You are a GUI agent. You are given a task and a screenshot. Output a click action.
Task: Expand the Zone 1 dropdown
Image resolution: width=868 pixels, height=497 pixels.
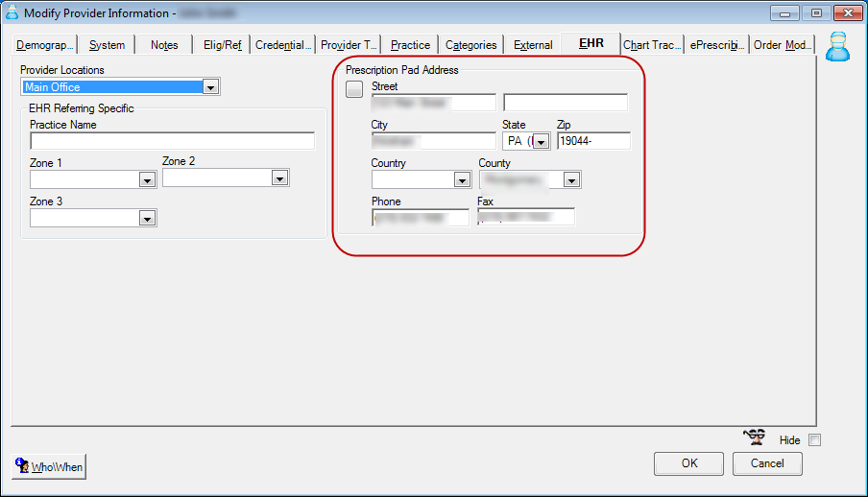coord(147,180)
